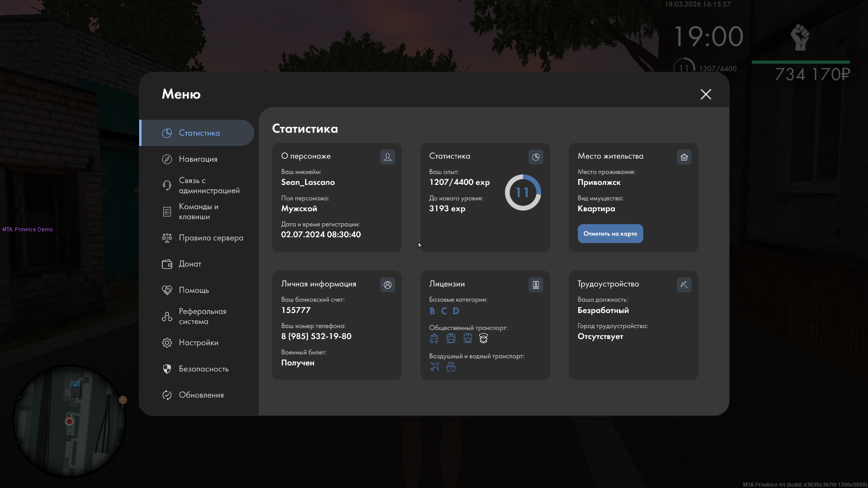Click the profile icon in О персонаже card
Screen dimensions: 868x488
pos(387,157)
